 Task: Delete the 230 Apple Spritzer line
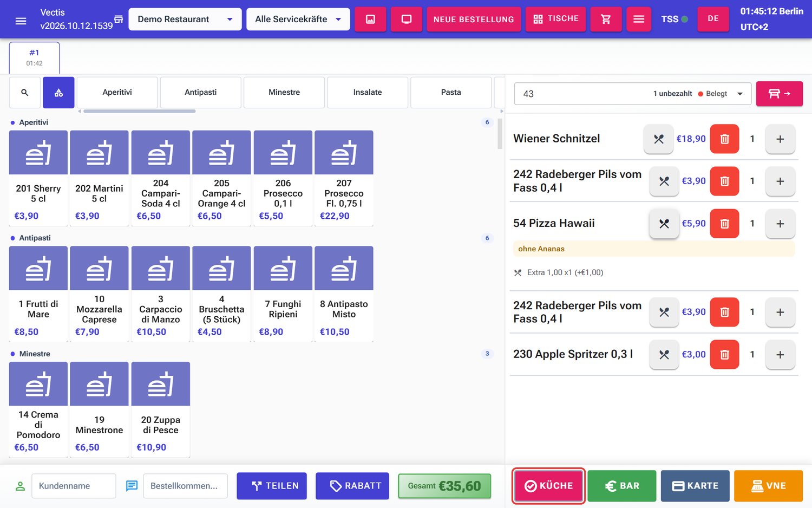(724, 355)
